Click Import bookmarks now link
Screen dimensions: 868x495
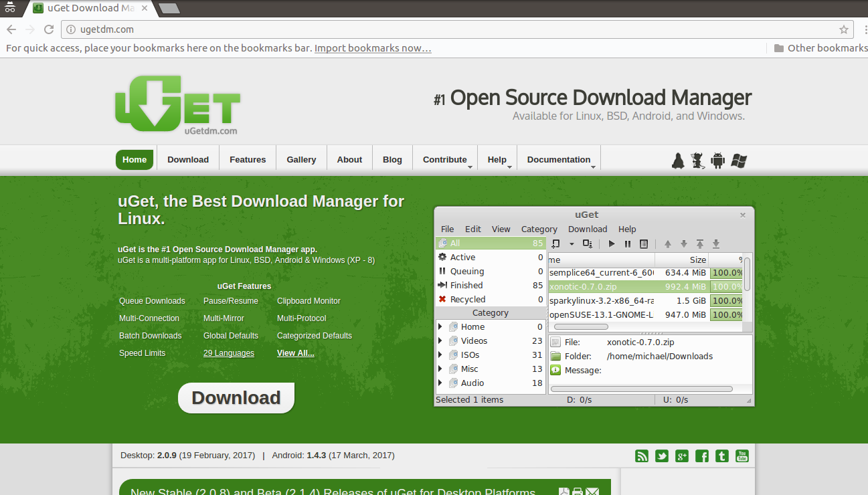pyautogui.click(x=373, y=48)
